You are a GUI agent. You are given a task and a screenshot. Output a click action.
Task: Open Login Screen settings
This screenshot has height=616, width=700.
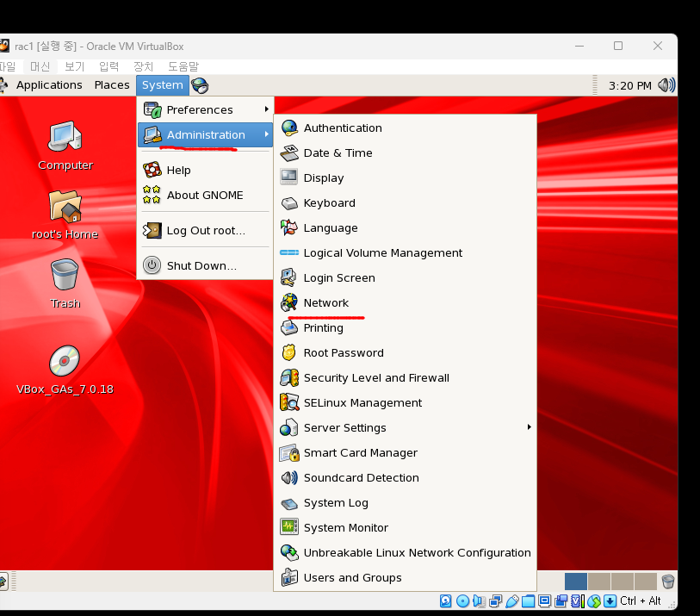(x=405, y=278)
